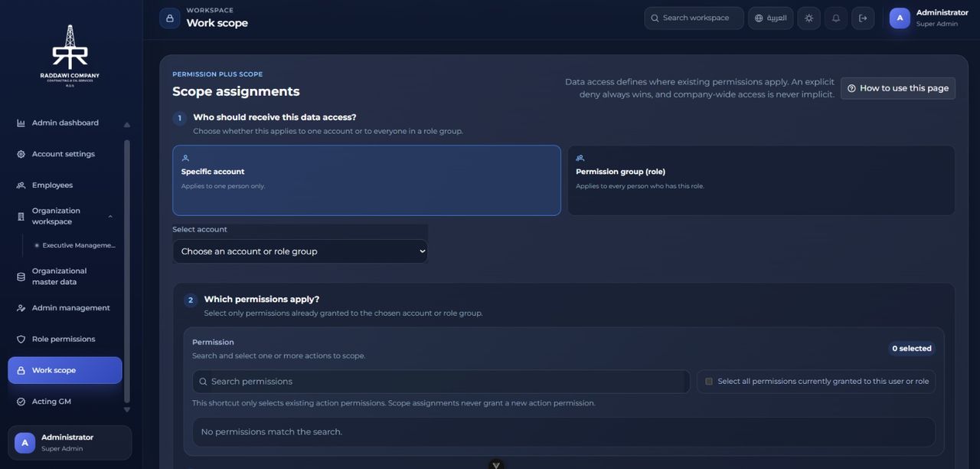
Task: Click the Administrator avatar in sidebar footer
Action: [24, 443]
